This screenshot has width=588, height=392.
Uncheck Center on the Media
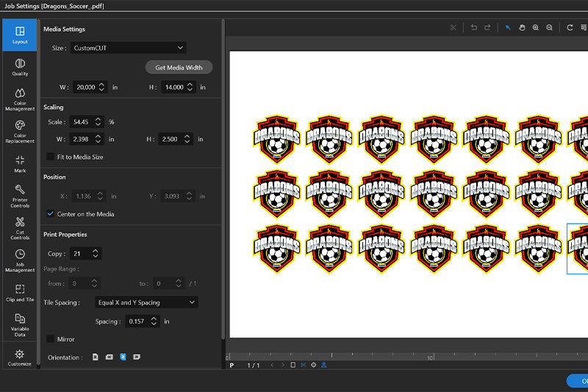[x=50, y=214]
